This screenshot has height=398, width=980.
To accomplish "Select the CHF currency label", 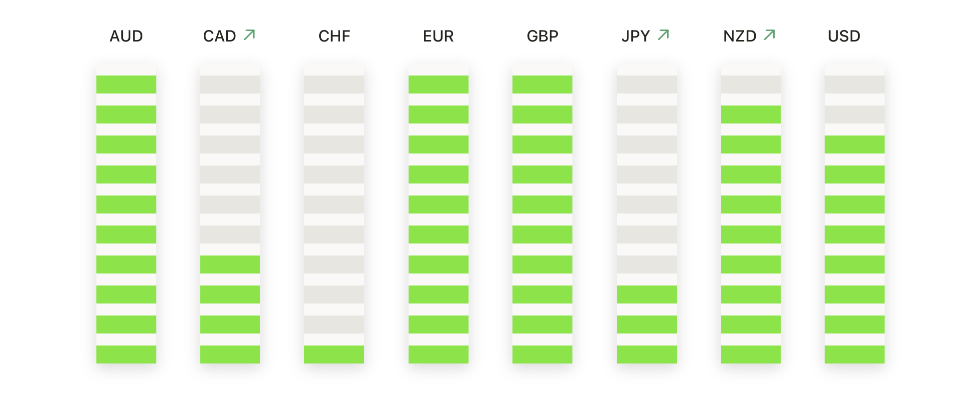I will 334,36.
